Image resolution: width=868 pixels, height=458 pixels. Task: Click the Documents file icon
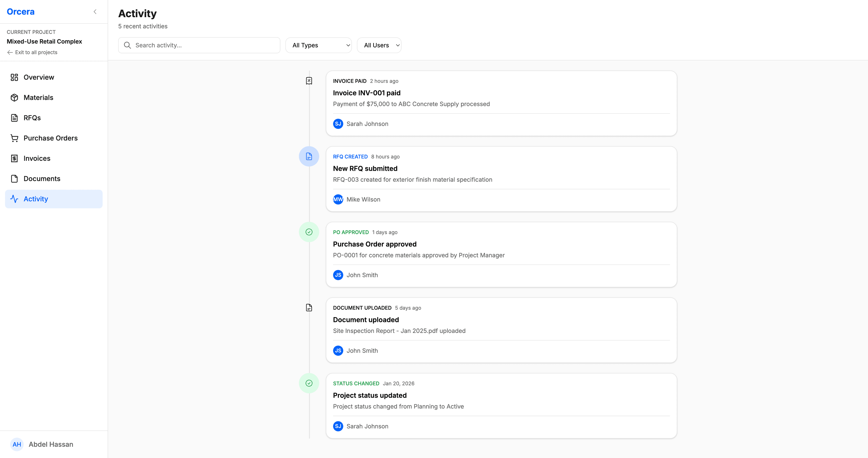[14, 178]
